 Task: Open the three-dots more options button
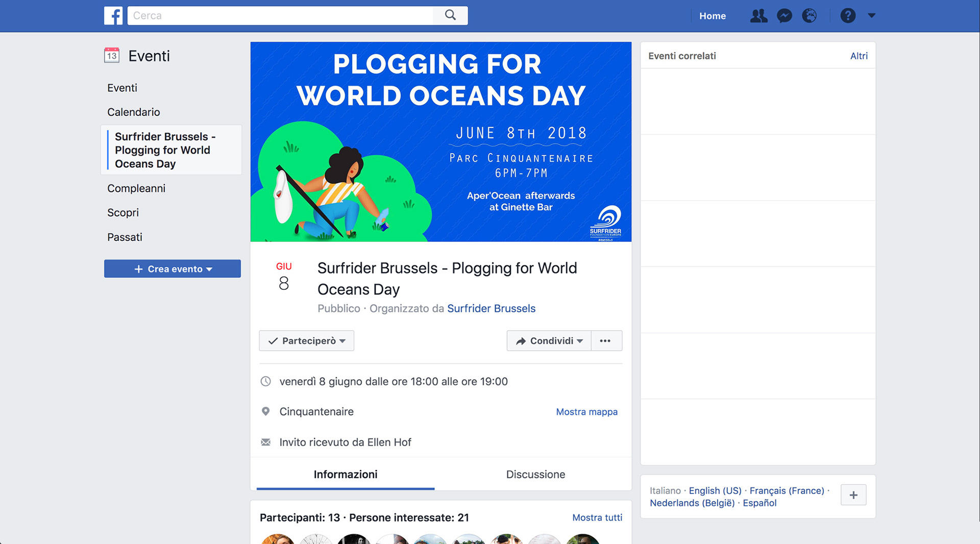click(606, 341)
